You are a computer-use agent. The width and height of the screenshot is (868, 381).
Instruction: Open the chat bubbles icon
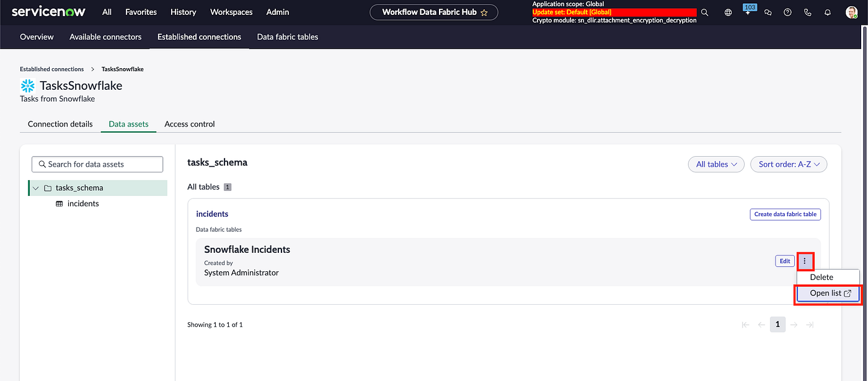click(768, 12)
